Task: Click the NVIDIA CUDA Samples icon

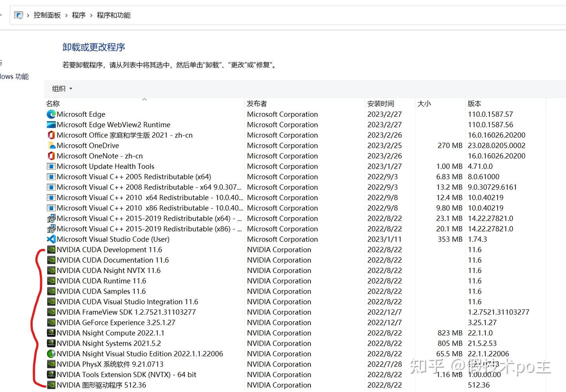Action: click(51, 291)
